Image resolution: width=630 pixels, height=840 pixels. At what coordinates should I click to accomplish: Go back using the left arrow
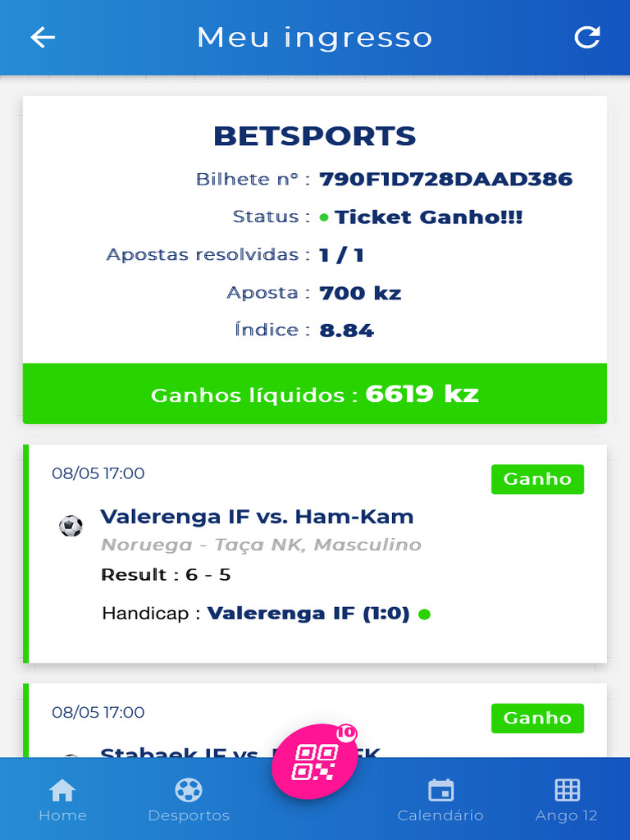pyautogui.click(x=43, y=38)
